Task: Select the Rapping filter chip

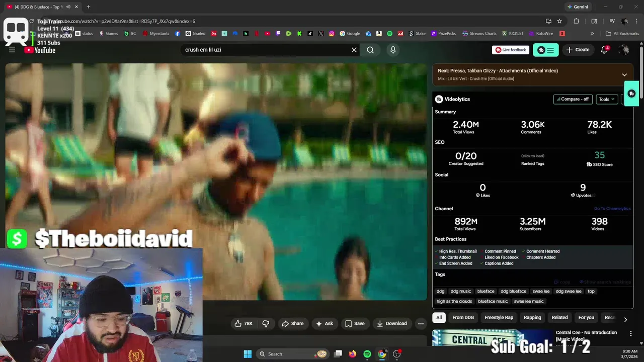Action: point(532,318)
